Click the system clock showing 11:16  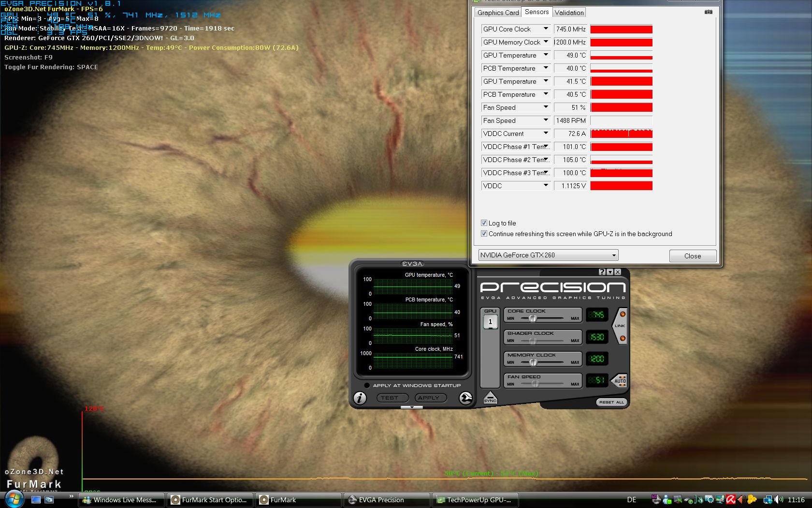[796, 500]
